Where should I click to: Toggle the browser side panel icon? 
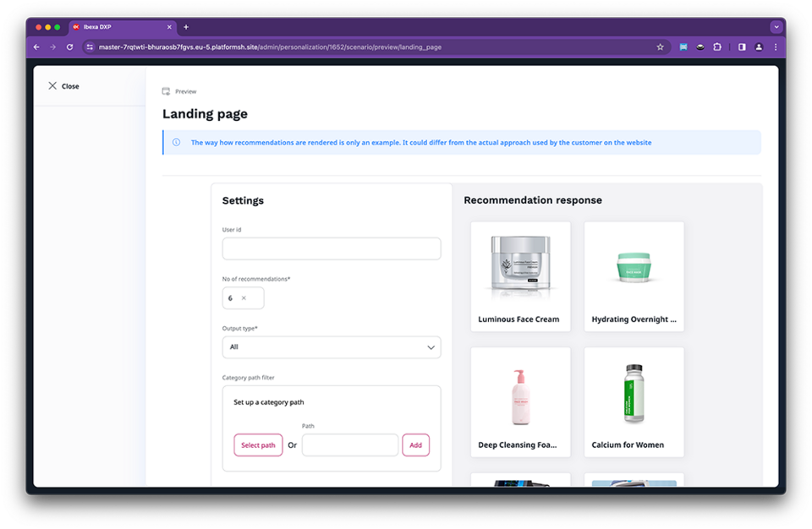coord(742,47)
